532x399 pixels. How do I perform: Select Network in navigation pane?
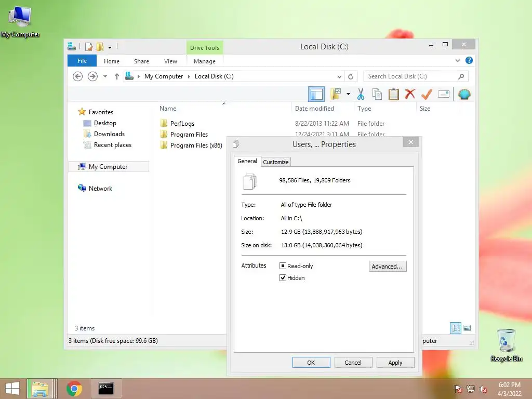[x=100, y=188]
